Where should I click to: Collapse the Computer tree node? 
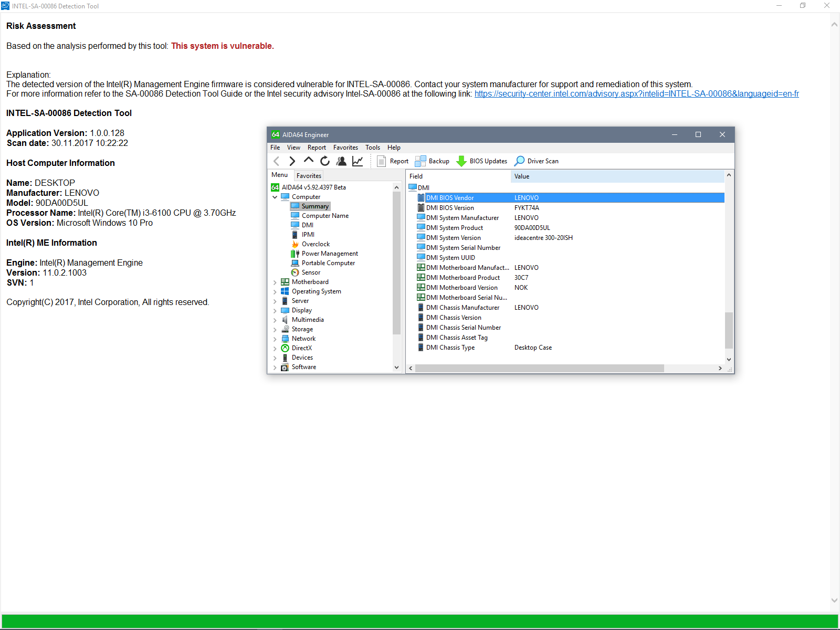(275, 197)
